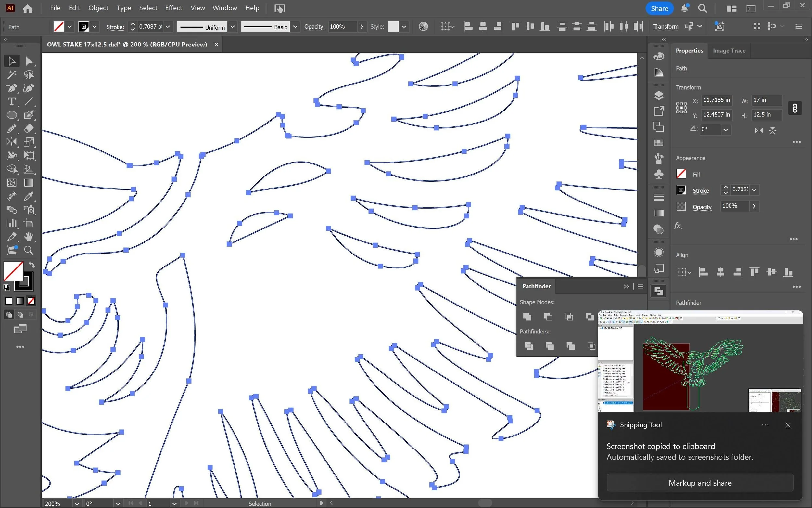Open the Effect menu
This screenshot has height=508, width=812.
coord(173,8)
